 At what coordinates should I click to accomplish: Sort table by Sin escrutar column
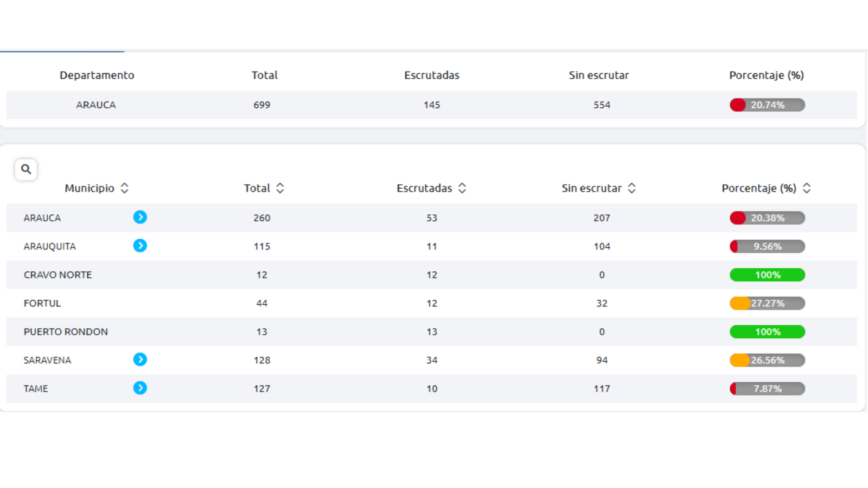coord(631,188)
